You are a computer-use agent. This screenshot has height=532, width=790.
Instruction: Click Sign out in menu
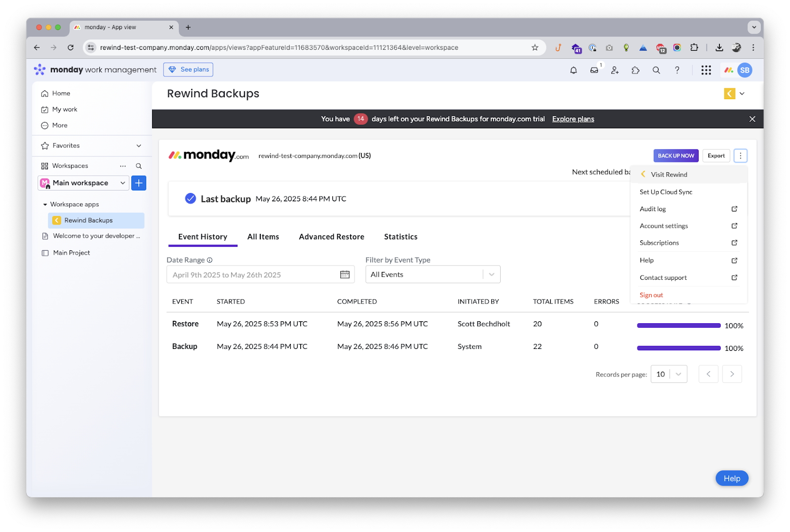[651, 295]
